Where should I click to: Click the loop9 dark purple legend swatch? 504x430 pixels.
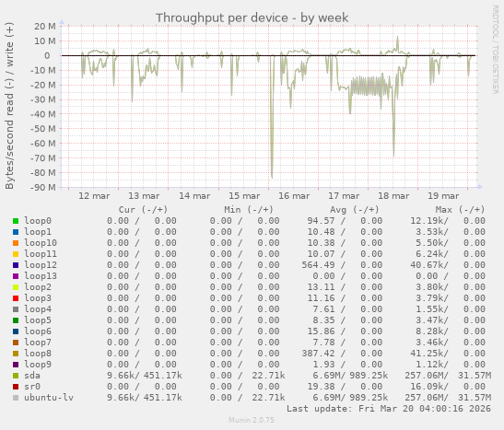point(16,365)
